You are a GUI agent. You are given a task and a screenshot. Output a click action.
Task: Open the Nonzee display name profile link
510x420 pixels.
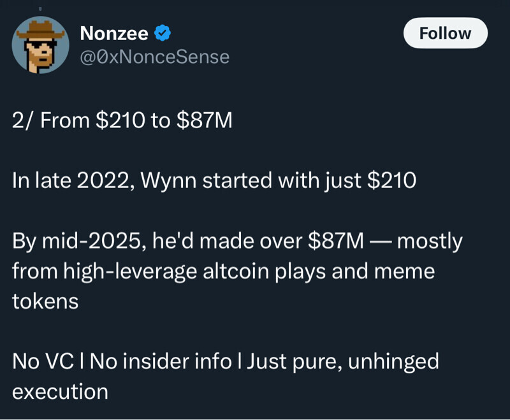click(x=114, y=33)
